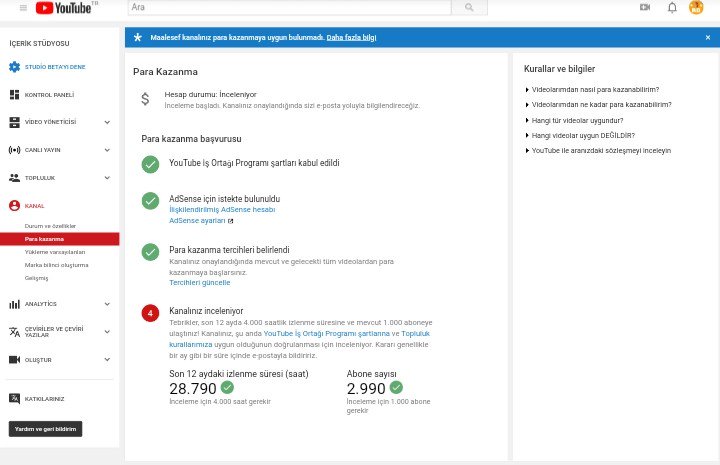Click the 'Hesap durumu: İnceleniyor' text
This screenshot has height=465, width=720.
[x=211, y=95]
